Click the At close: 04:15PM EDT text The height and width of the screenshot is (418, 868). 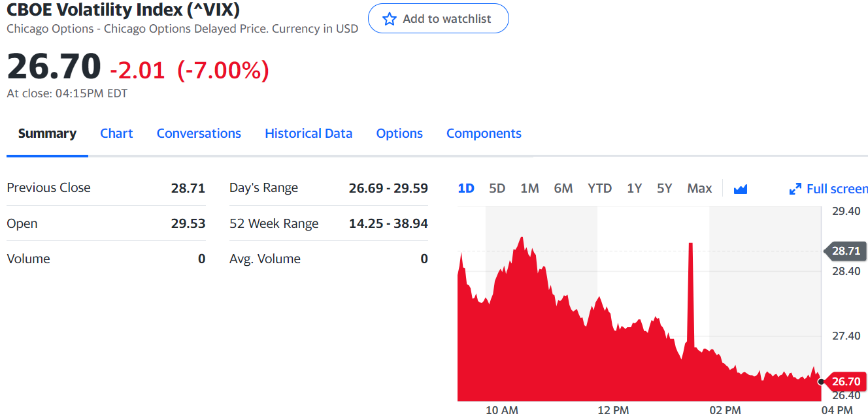[x=67, y=93]
